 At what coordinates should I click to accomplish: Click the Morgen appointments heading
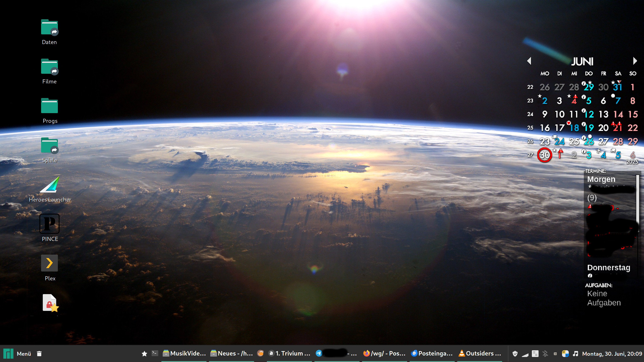coord(601,179)
